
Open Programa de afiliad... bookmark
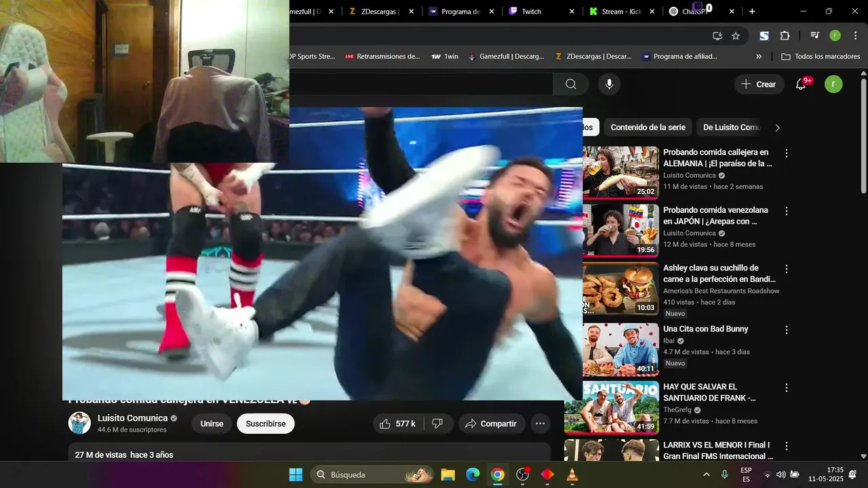coord(679,56)
